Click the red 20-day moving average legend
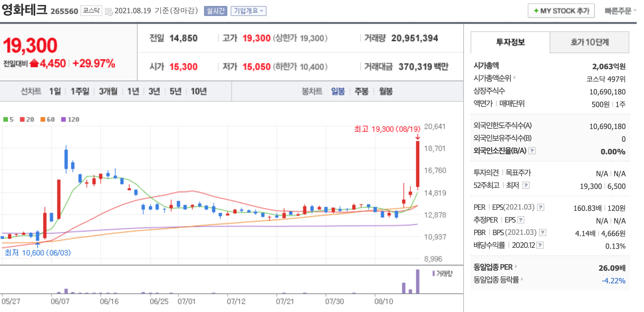The image size is (644, 312). (x=27, y=119)
